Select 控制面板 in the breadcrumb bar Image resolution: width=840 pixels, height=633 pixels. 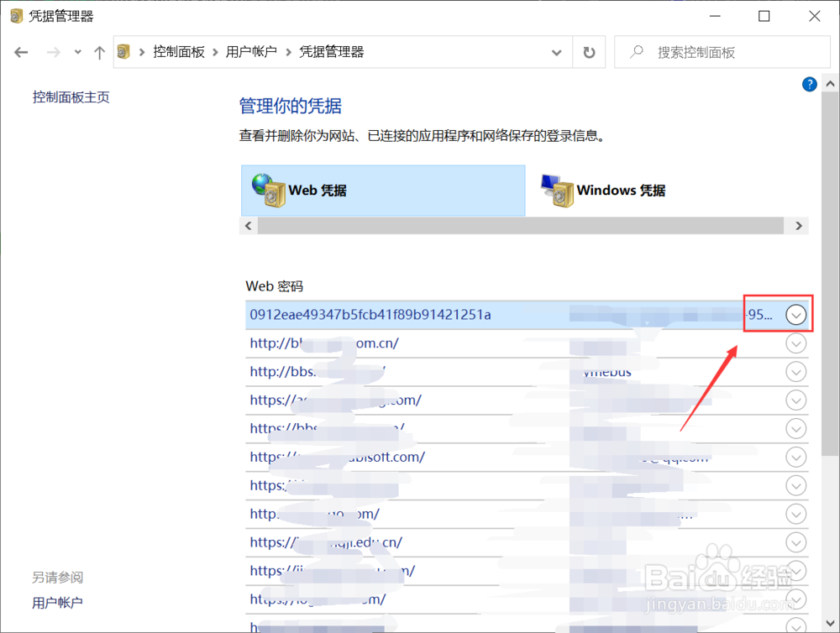click(179, 51)
